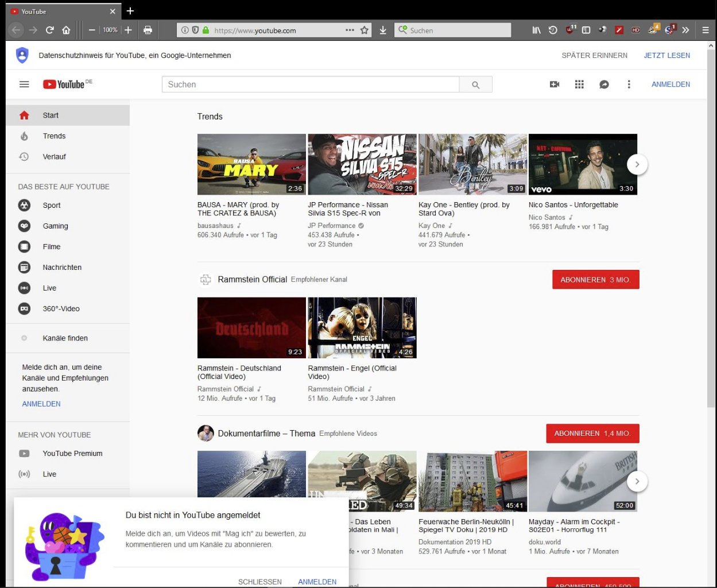Screen dimensions: 717x588
Task: Click the Firefox Suchen search box
Action: (452, 30)
